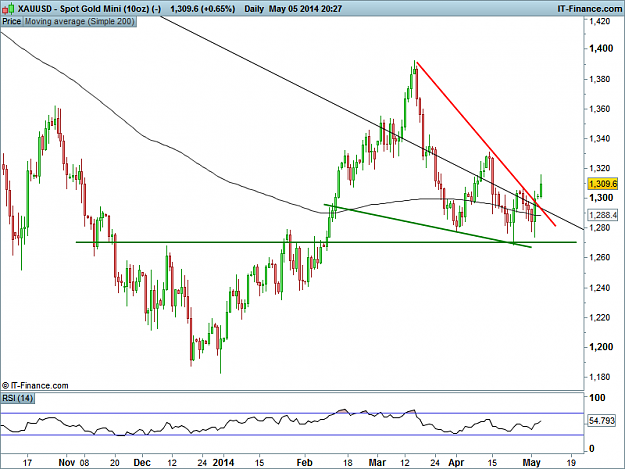Click the Nov label on date axis

(67, 463)
